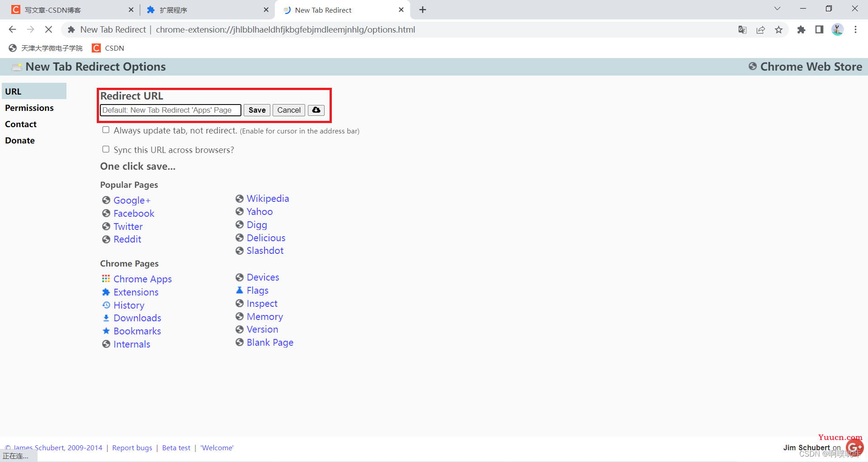Click the translate page icon in address bar
This screenshot has height=462, width=868.
pos(742,29)
